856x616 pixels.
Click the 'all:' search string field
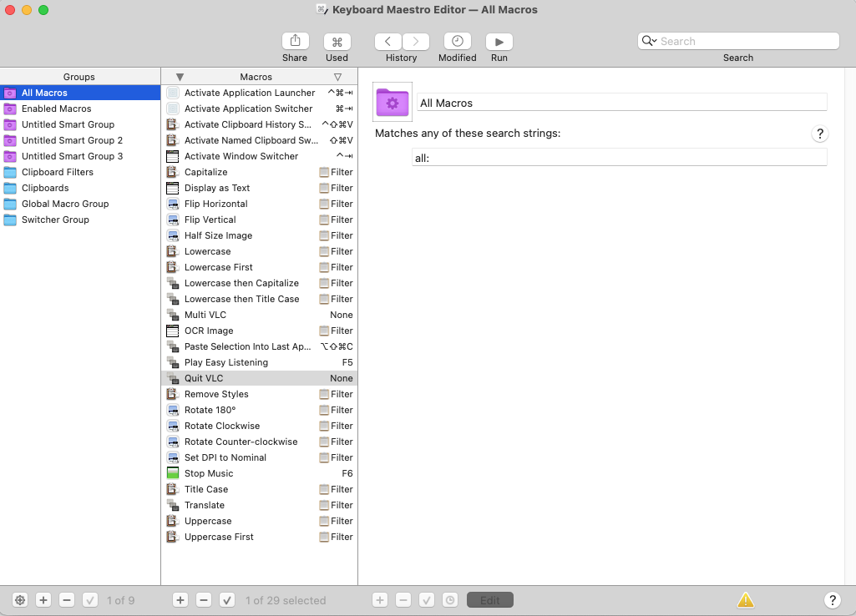click(x=619, y=157)
